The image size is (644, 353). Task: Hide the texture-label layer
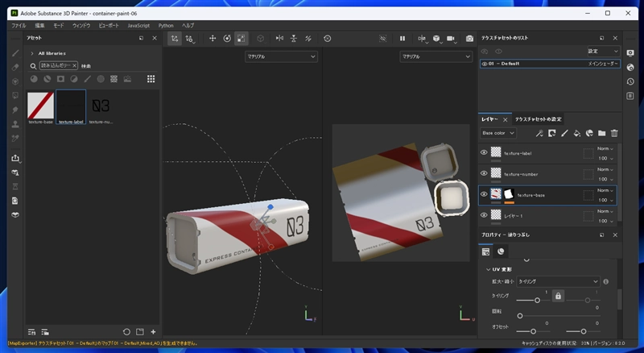click(x=485, y=152)
